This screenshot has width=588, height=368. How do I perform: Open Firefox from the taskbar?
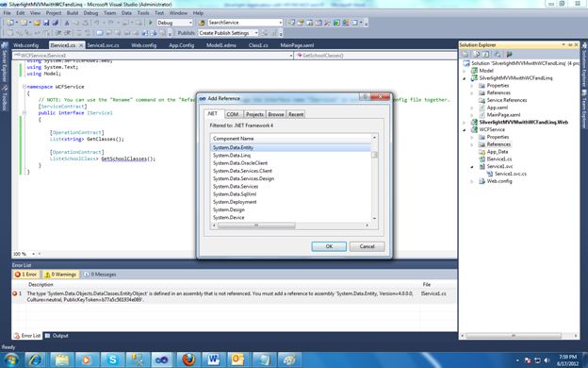188,360
